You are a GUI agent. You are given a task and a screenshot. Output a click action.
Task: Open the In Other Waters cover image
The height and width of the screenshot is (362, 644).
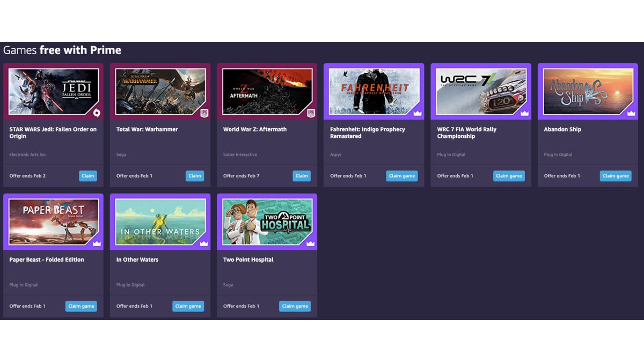tap(160, 222)
